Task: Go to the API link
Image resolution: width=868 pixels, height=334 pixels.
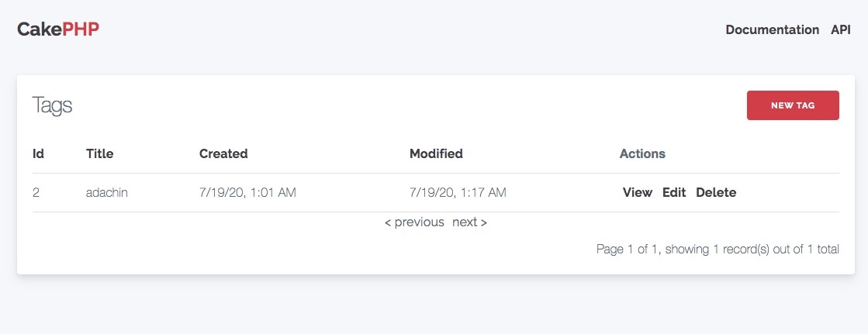Action: 841,29
